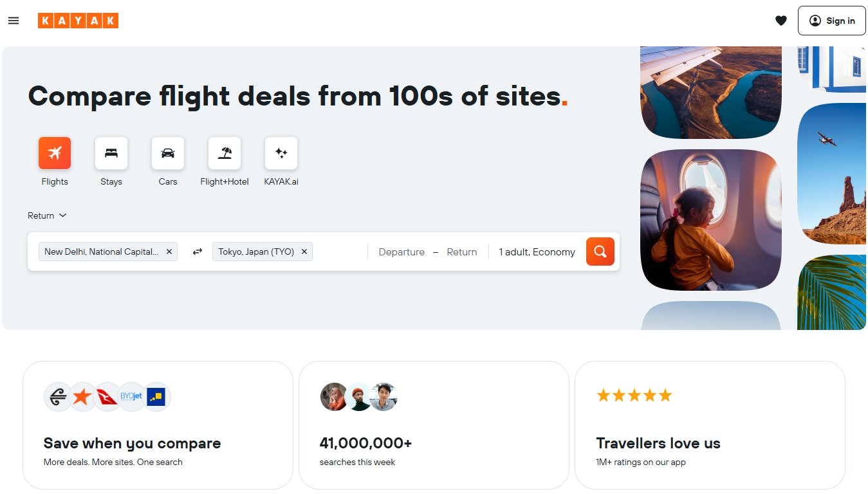Remove New Delhi origin chip

(169, 252)
